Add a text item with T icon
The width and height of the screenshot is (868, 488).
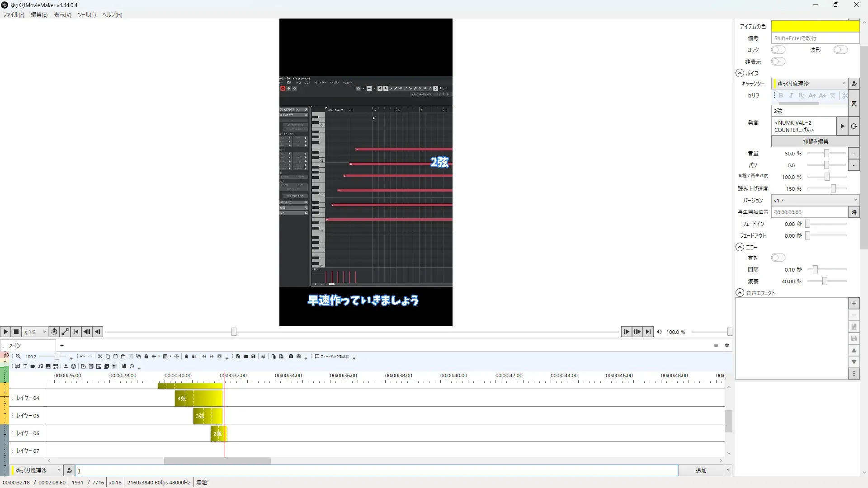[25, 366]
